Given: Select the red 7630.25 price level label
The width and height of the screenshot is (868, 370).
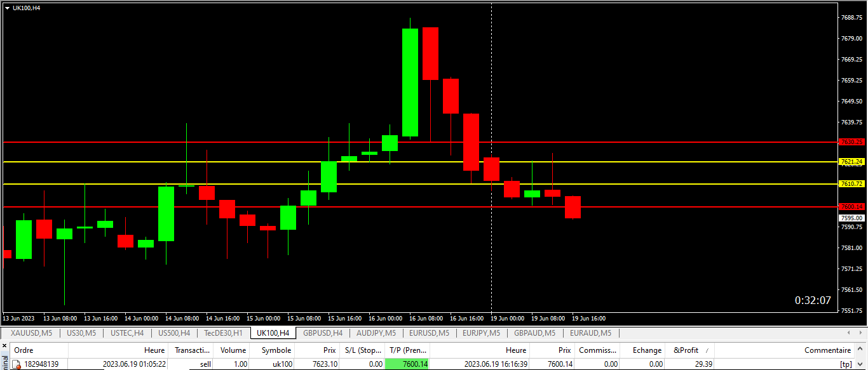Looking at the screenshot, I should [x=851, y=142].
